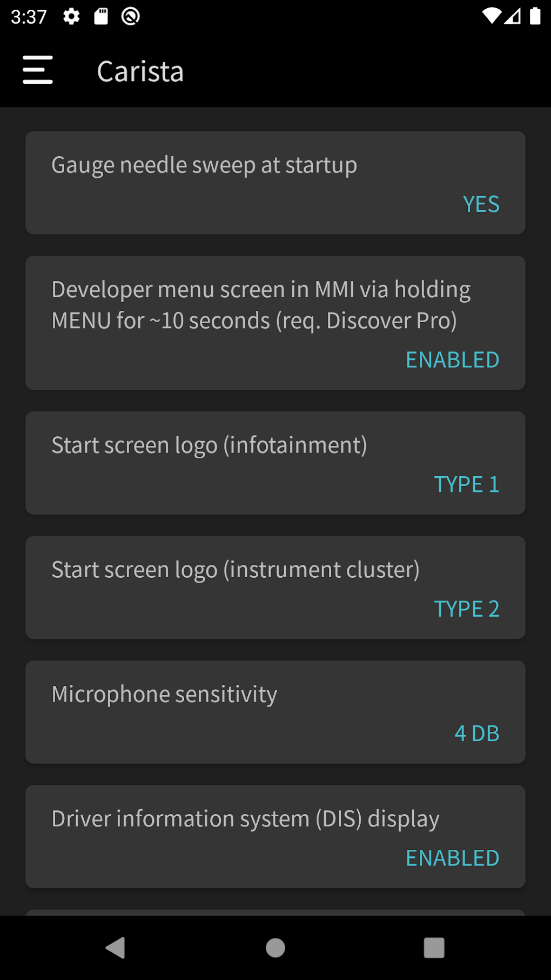Open Start screen logo (instrument cluster) setting
551x980 pixels.
236,570
